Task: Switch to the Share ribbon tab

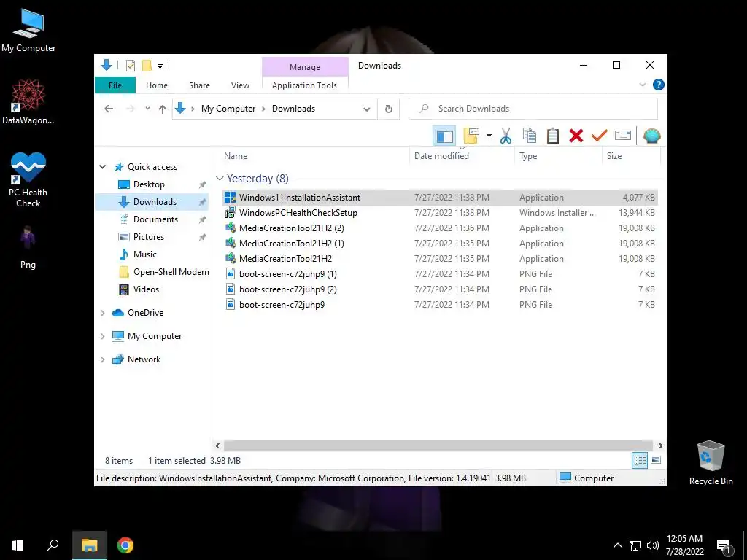Action: 199,85
